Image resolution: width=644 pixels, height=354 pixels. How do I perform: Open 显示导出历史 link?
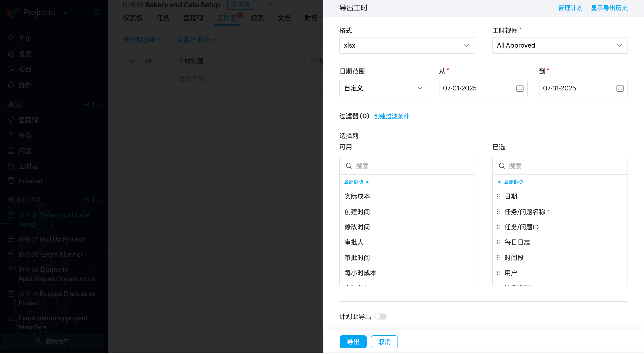(x=609, y=8)
